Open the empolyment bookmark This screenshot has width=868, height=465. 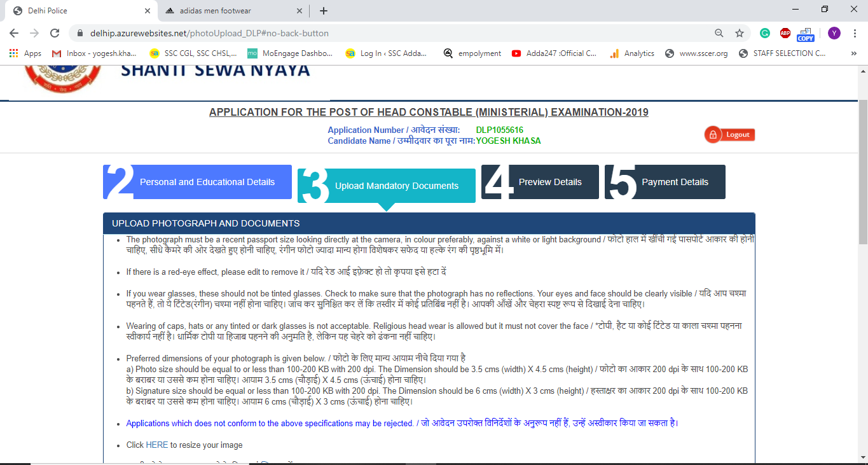472,53
